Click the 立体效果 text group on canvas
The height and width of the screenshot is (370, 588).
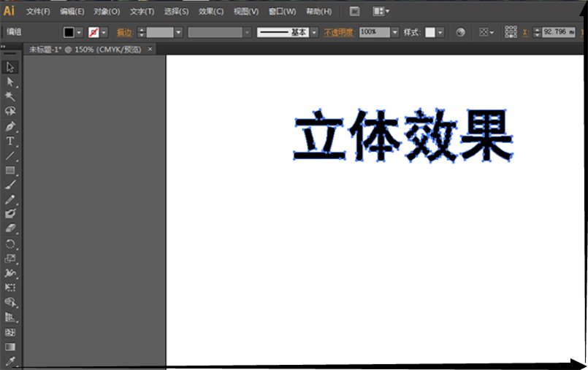click(403, 136)
